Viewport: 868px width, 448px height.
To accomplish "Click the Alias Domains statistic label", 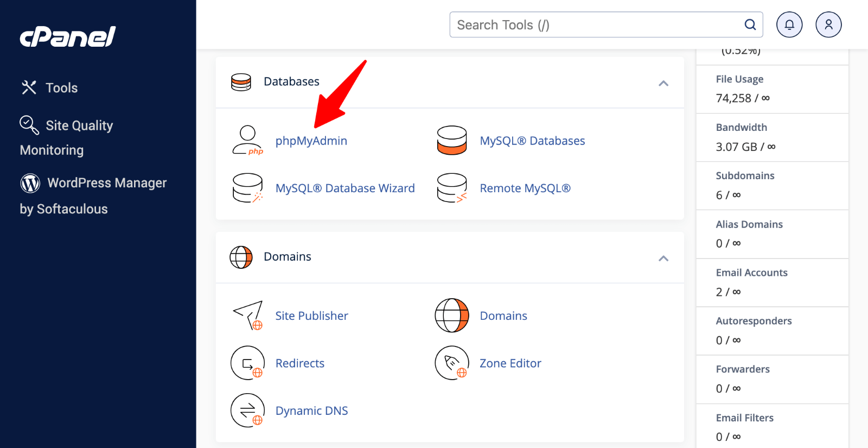I will tap(749, 224).
